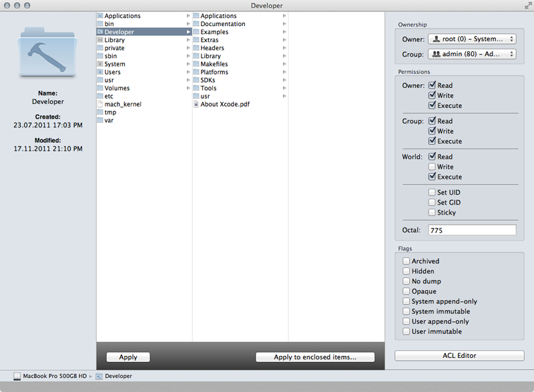Enable the Hidden flag checkbox
Image resolution: width=534 pixels, height=392 pixels.
[406, 271]
